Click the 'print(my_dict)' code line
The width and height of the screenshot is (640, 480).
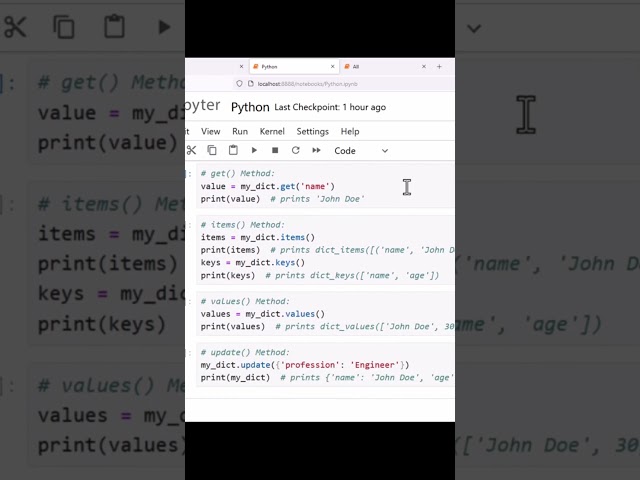pos(235,378)
